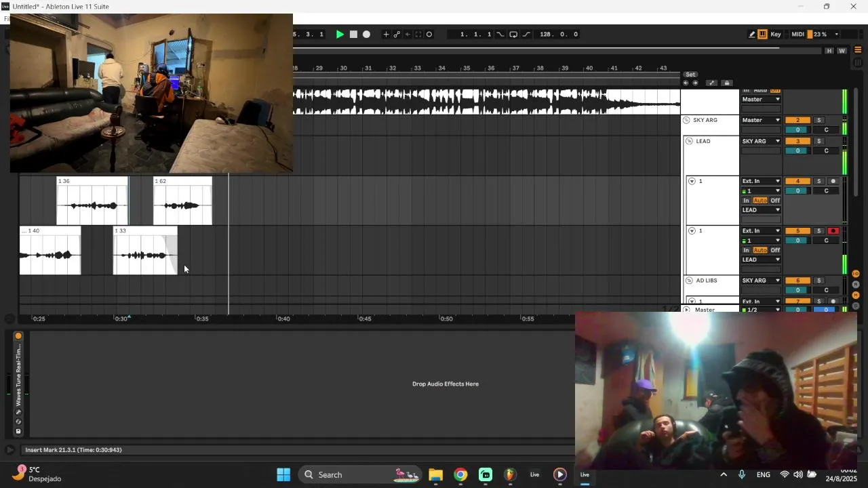The image size is (868, 488).
Task: Open the Windows Start menu
Action: point(283,474)
